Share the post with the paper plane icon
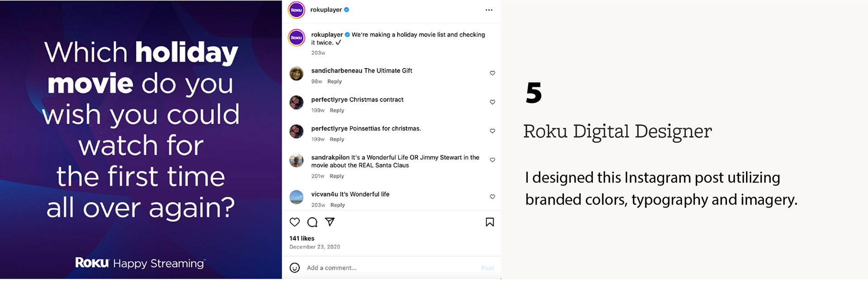This screenshot has height=281, width=868. [x=330, y=222]
